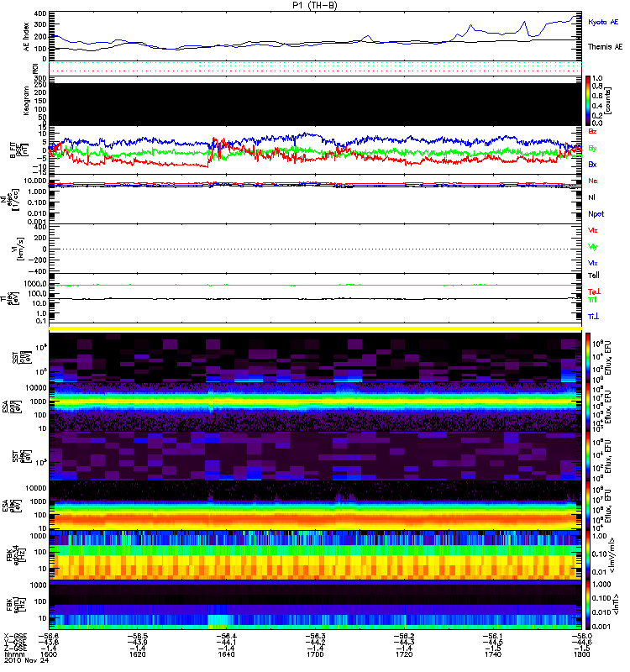Image resolution: width=630 pixels, height=672 pixels.
Task: Click the blue Bx legend label
Action: (x=592, y=164)
